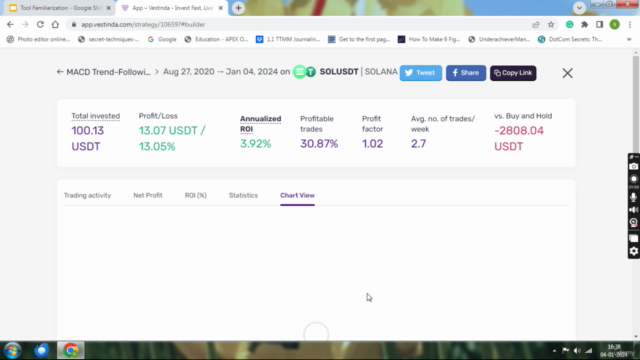
Task: Click the share page icon in address bar
Action: click(536, 24)
